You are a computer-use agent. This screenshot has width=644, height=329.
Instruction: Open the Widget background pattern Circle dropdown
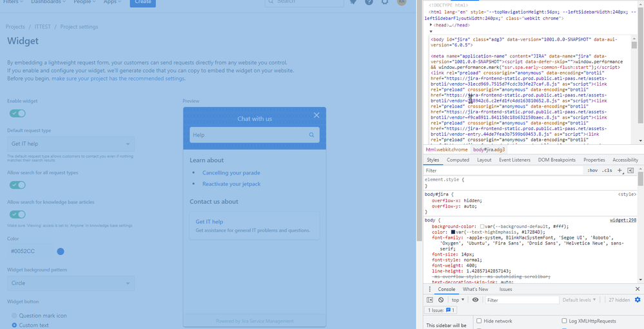click(x=71, y=283)
